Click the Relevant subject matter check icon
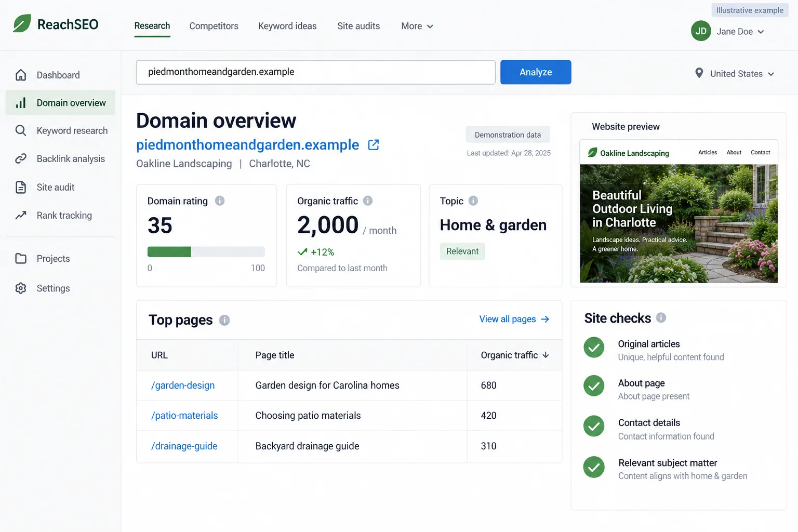Image resolution: width=798 pixels, height=532 pixels. [594, 467]
